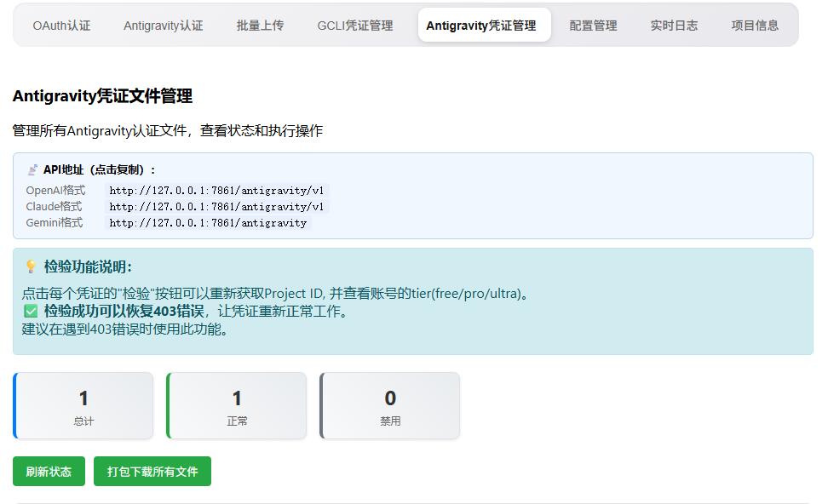Viewport: 828px width, 504px height.
Task: Select the GCLI凭证管理 tab
Action: [x=355, y=26]
